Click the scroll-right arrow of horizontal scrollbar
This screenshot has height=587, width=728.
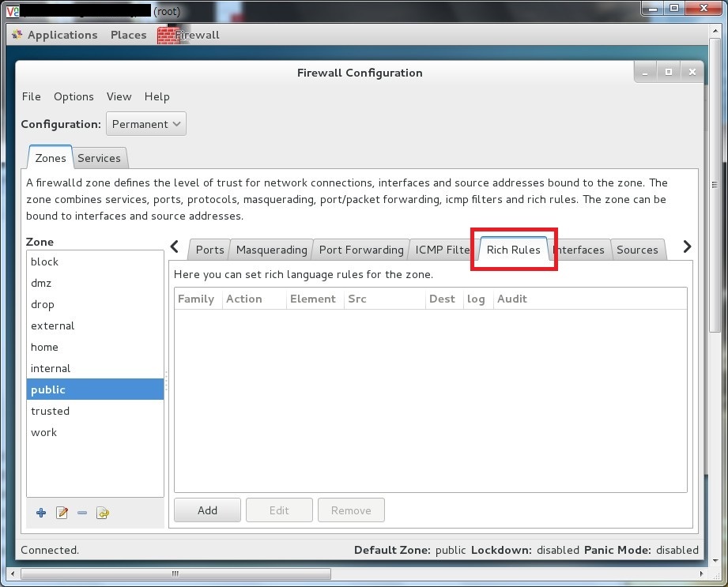coord(701,574)
